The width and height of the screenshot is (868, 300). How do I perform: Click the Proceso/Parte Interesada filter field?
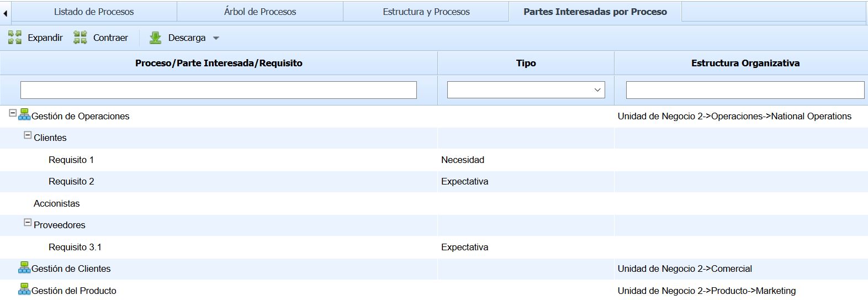pyautogui.click(x=218, y=90)
